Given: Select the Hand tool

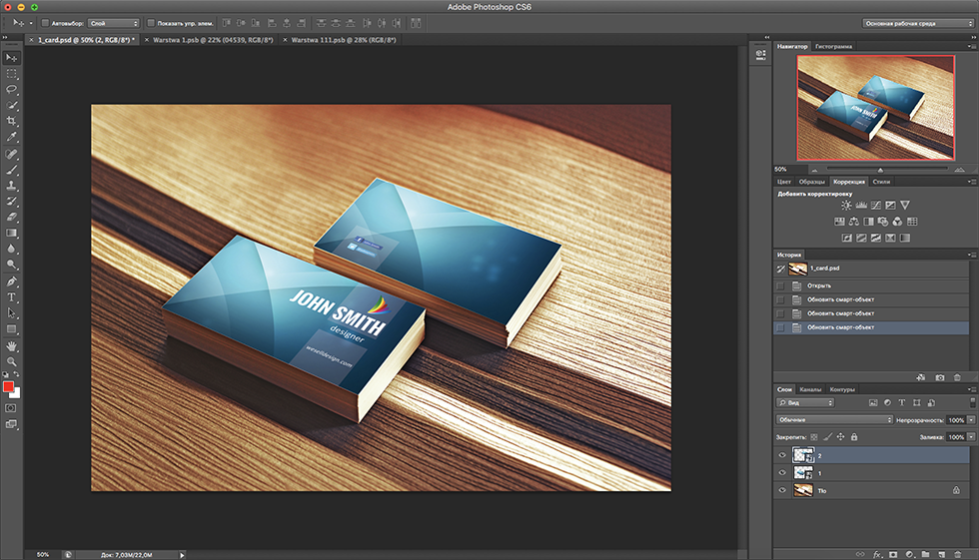Looking at the screenshot, I should 12,346.
